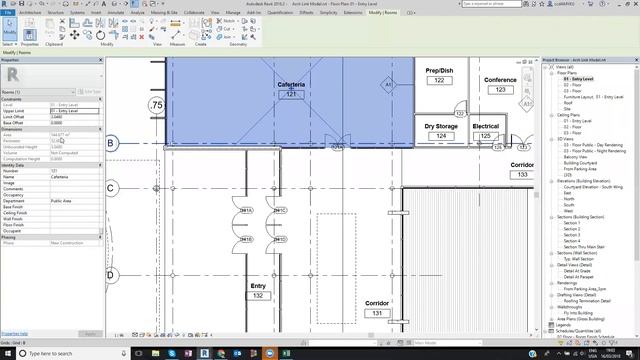Collapse the Elevations (Building Elevation) node
The height and width of the screenshot is (360, 640).
(552, 181)
